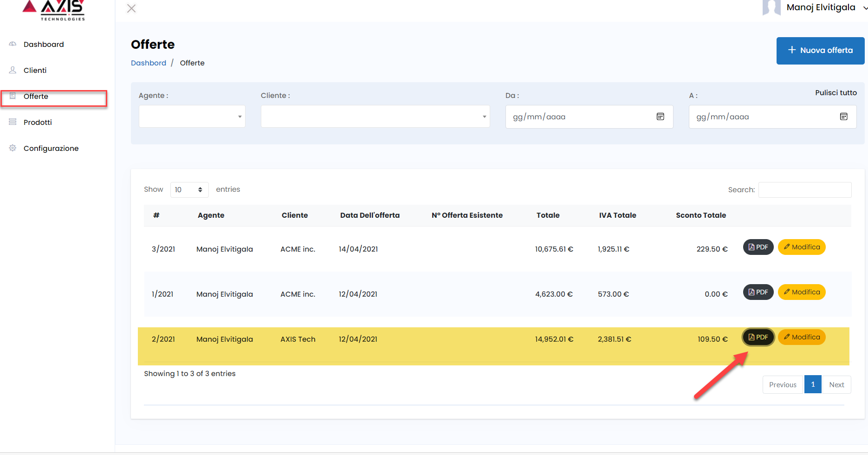Sort by Agente column header

[211, 215]
